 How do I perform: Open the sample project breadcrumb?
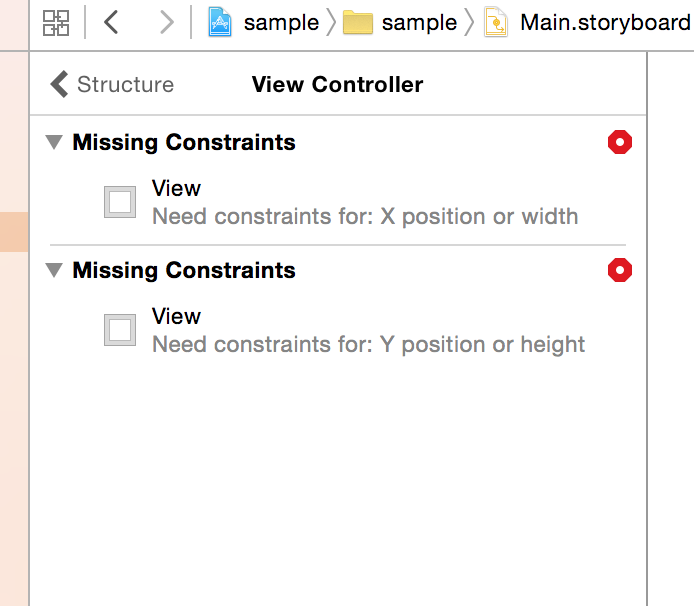tap(281, 23)
